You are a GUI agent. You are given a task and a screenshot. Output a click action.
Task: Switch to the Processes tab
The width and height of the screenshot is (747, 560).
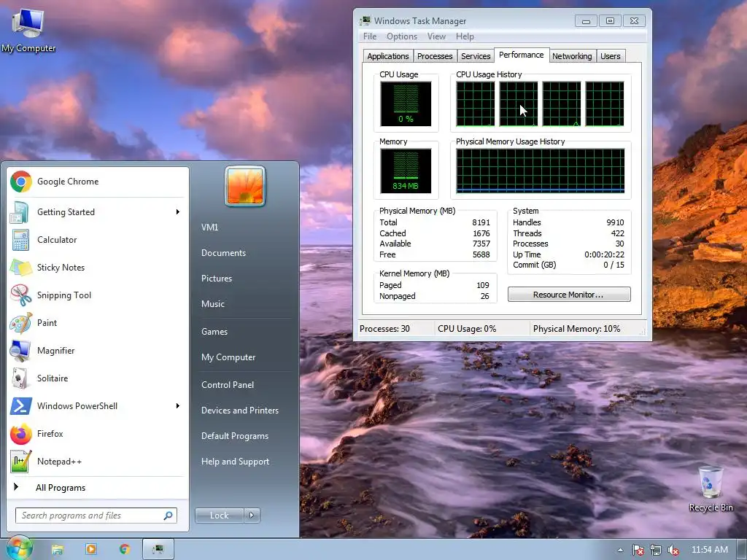[x=435, y=56]
